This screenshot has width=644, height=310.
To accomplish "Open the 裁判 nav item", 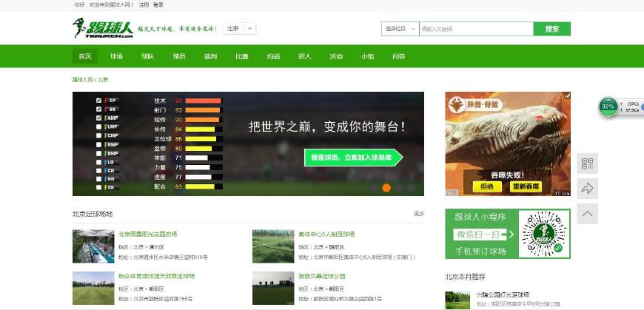I will point(210,56).
